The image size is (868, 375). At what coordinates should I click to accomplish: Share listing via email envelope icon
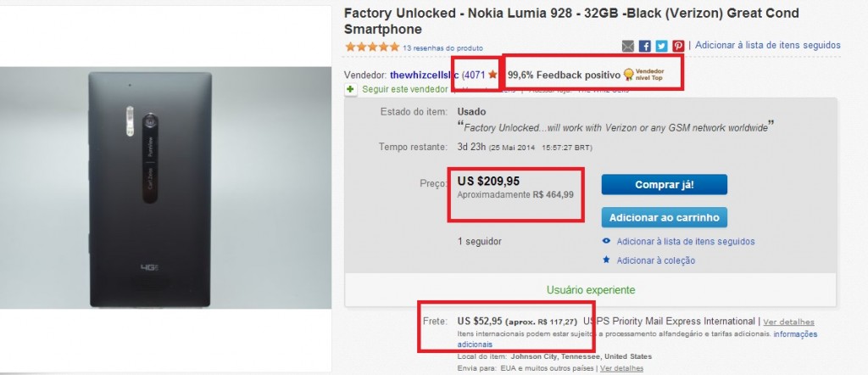(628, 46)
